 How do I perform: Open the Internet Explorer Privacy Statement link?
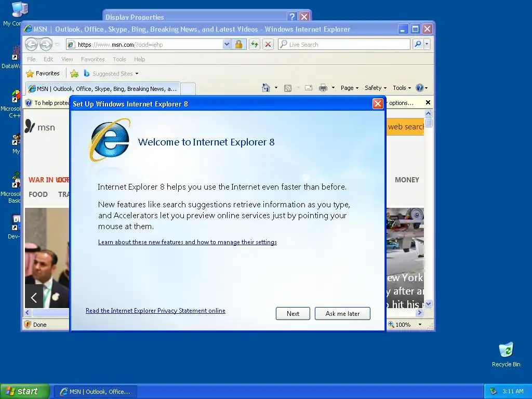point(155,311)
